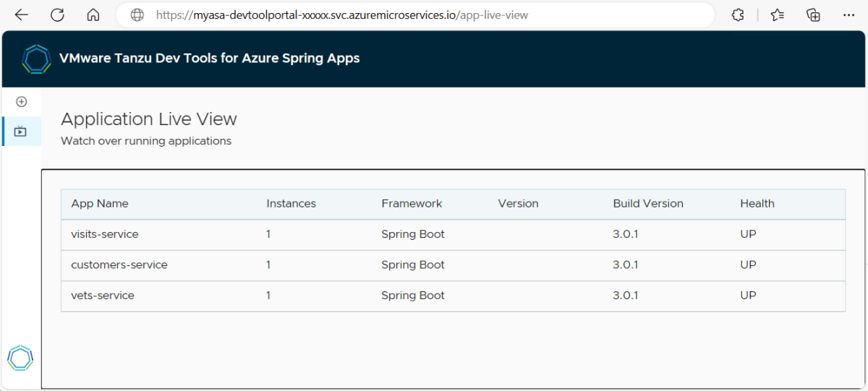Viewport: 868px width, 391px height.
Task: Open browser settings ellipsis menu
Action: tap(849, 15)
